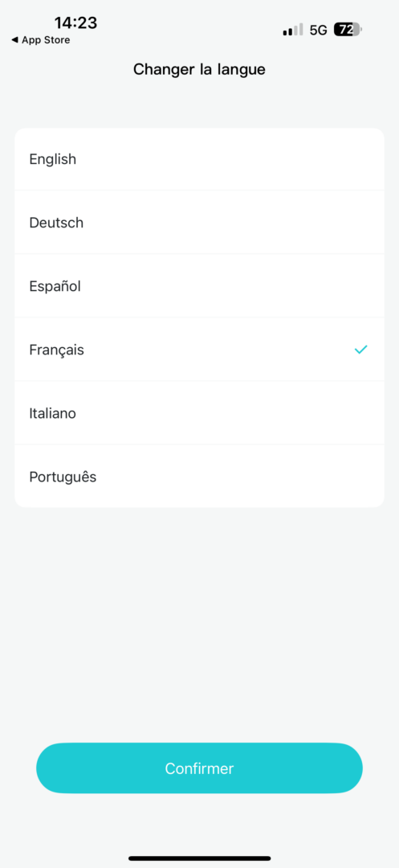
Task: Select the Italiano language row
Action: pos(199,413)
